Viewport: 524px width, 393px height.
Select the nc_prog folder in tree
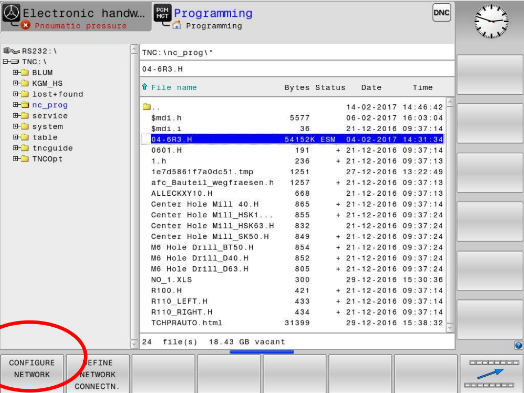click(50, 105)
